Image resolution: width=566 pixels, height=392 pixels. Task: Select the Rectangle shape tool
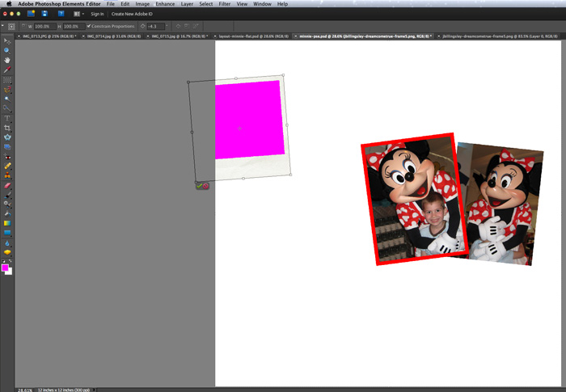tap(6, 233)
